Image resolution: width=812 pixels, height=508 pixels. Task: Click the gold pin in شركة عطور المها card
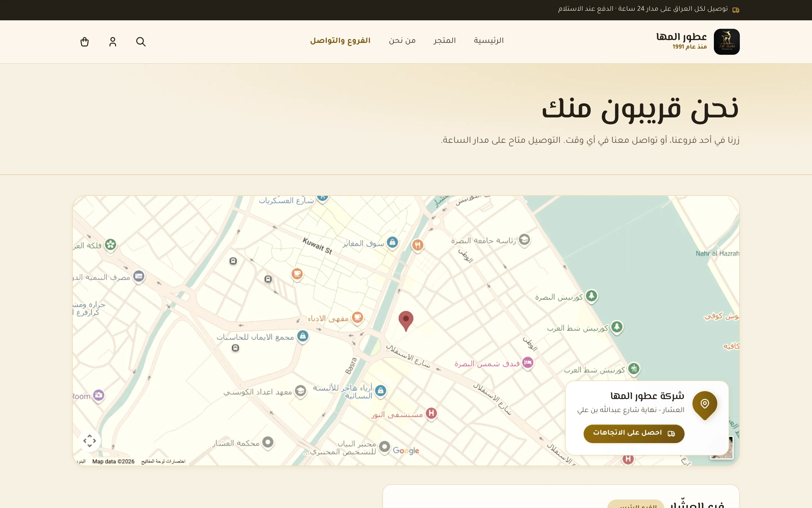pos(705,405)
